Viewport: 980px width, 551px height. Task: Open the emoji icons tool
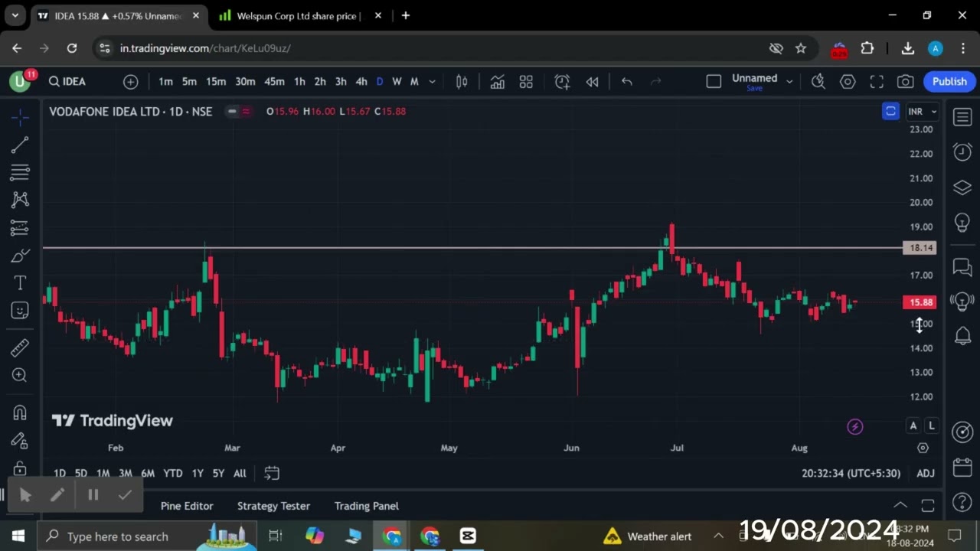pyautogui.click(x=21, y=311)
